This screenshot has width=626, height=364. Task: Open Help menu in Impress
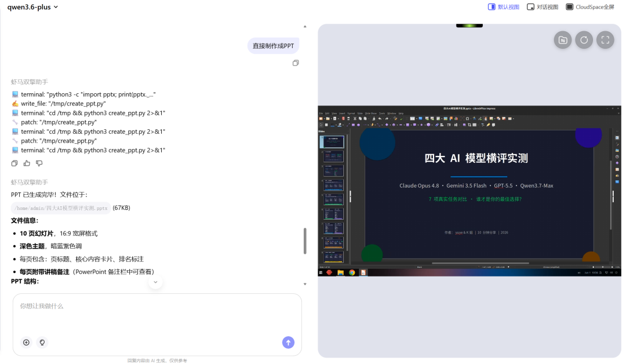coord(401,114)
